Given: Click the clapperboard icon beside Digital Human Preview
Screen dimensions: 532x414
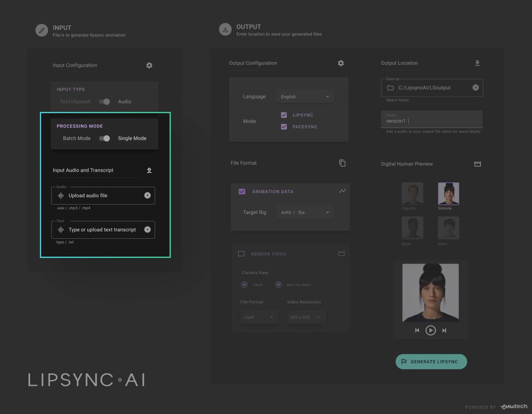Looking at the screenshot, I should coord(477,163).
